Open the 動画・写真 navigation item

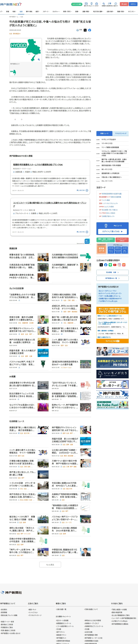click(121, 11)
